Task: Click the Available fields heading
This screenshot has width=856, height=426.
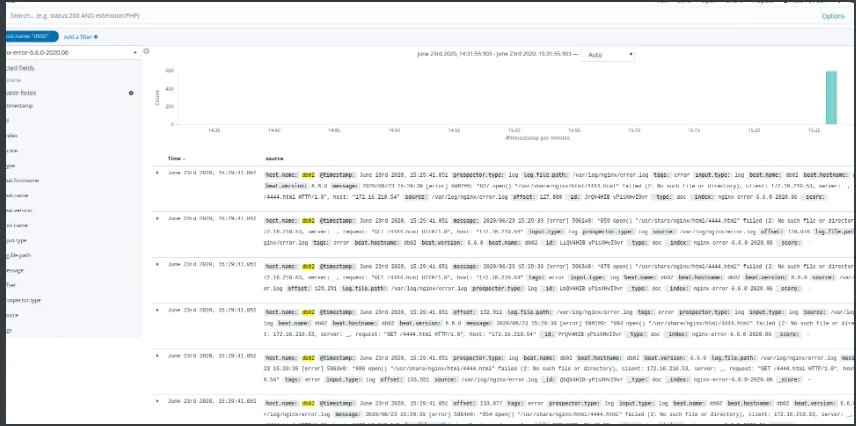Action: (21, 93)
